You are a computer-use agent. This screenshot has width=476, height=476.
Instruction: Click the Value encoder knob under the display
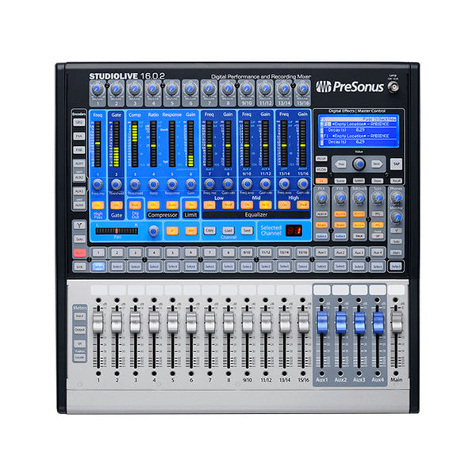tap(359, 164)
